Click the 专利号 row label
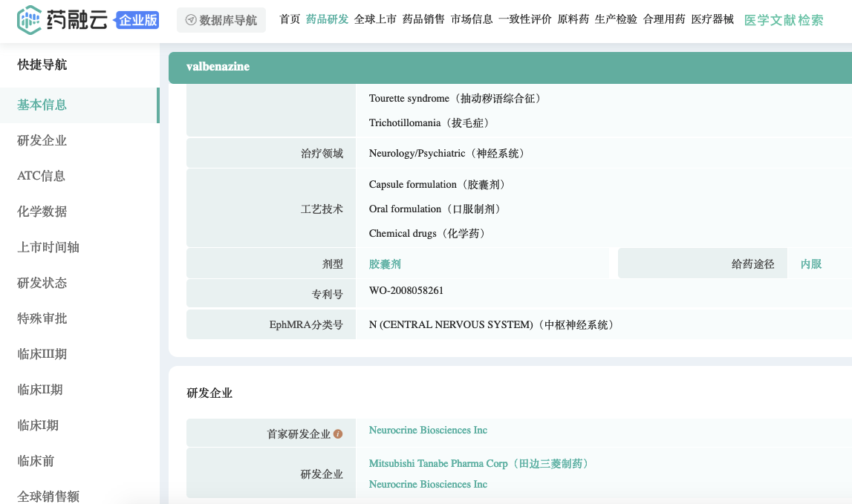The height and width of the screenshot is (504, 852). pos(327,295)
